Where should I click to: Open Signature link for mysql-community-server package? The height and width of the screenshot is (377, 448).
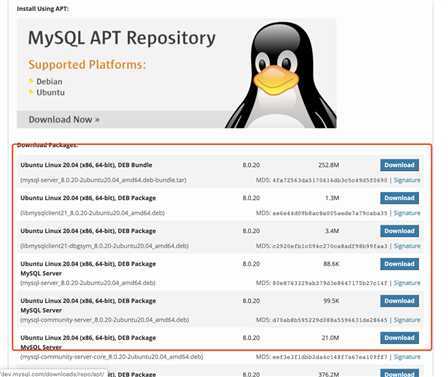(407, 320)
